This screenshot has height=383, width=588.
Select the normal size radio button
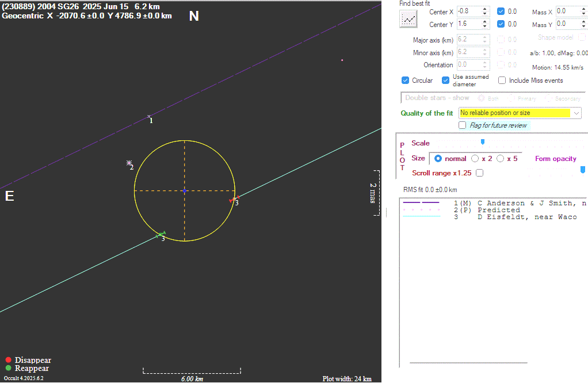pyautogui.click(x=438, y=159)
